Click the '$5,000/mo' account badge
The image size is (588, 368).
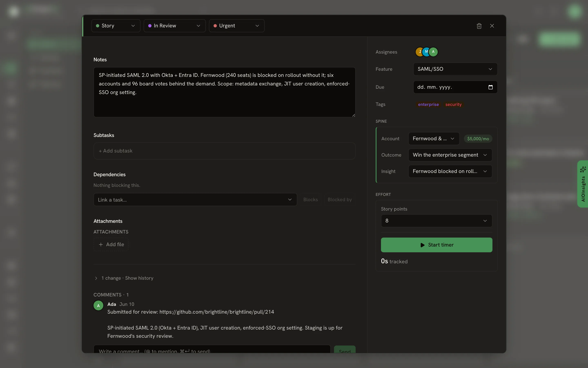(478, 139)
